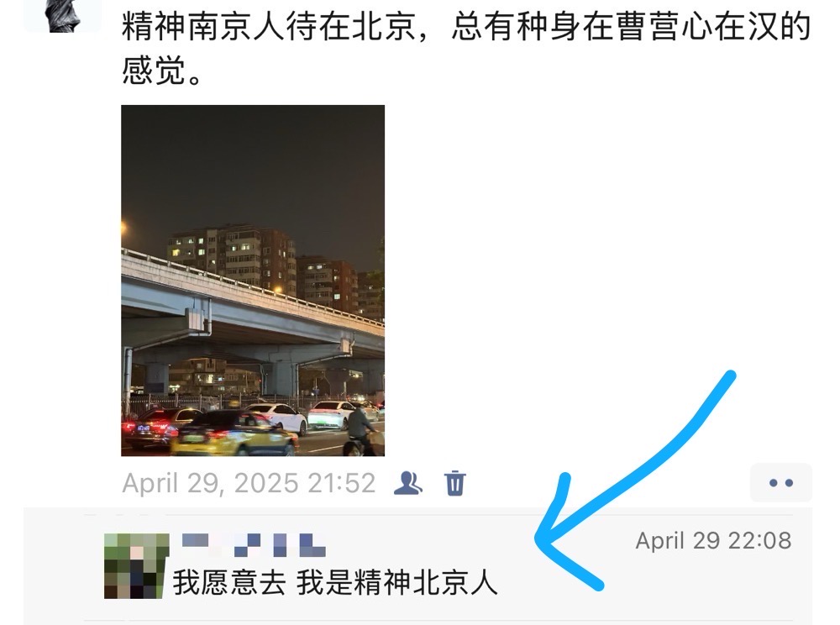
Task: Reply to comment 我愿意去 我是精神北京人
Action: (335, 582)
